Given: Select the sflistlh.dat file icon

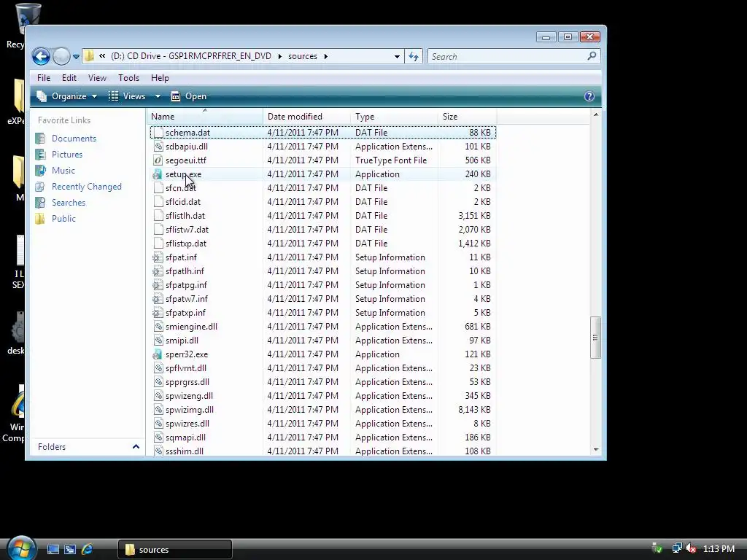Looking at the screenshot, I should (158, 216).
